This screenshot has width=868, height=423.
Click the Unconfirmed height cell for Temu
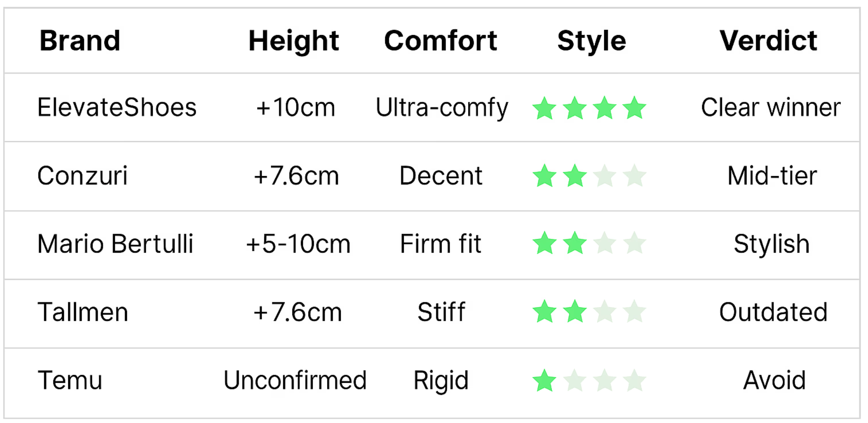[x=295, y=381]
